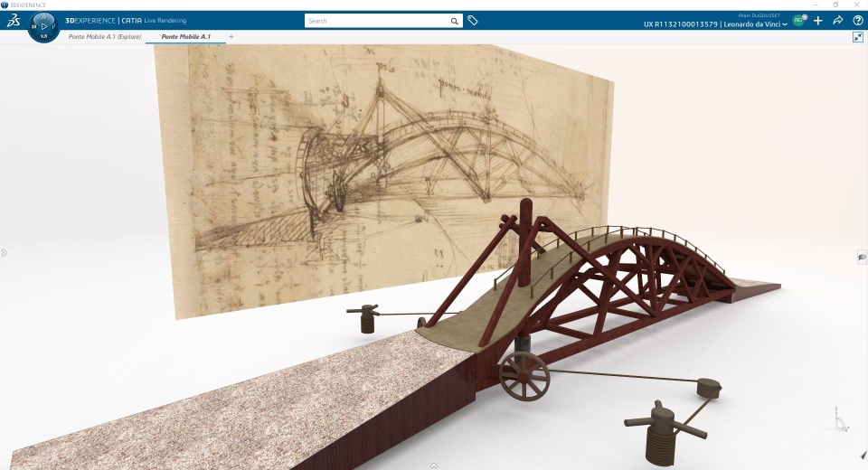Expand the left side panel arrow
Screen dimensions: 868x470
point(4,253)
